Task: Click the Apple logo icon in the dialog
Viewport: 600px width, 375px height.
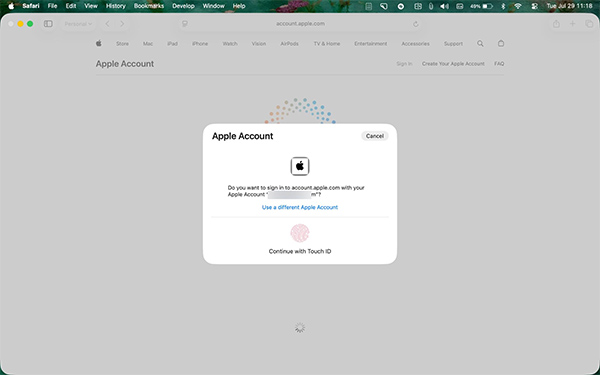Action: 300,166
